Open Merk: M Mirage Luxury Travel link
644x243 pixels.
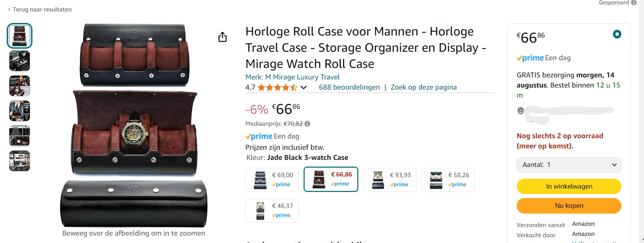click(x=292, y=77)
